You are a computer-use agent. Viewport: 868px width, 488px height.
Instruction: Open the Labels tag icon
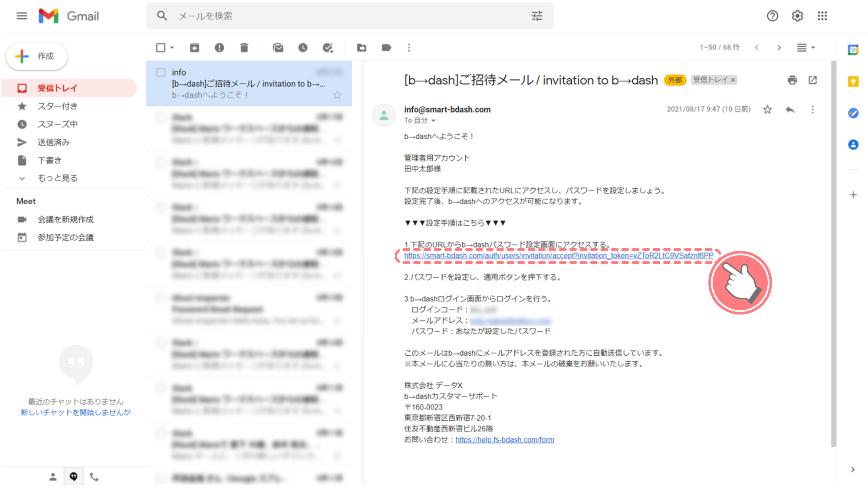386,48
